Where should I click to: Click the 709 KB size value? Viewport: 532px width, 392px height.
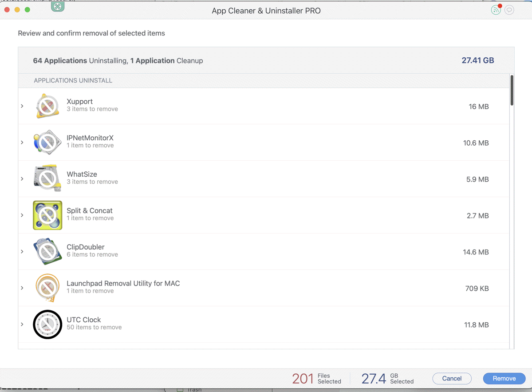click(477, 289)
